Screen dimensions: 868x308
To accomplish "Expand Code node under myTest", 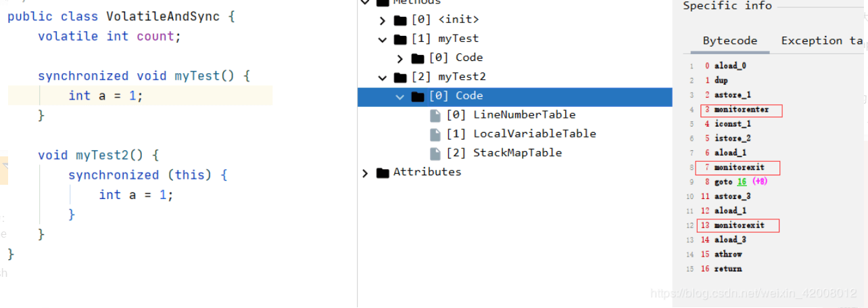I will pyautogui.click(x=400, y=58).
